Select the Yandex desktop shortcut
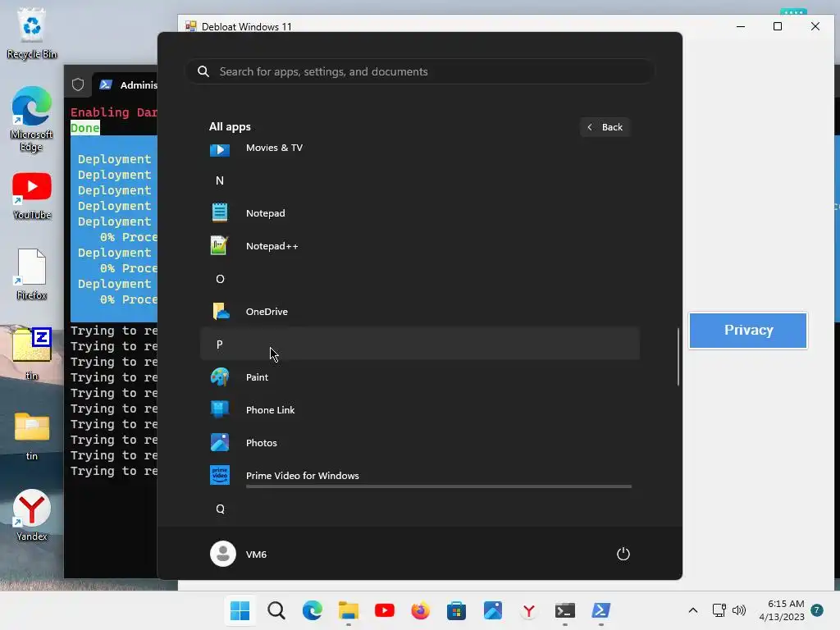840x630 pixels. coord(32,515)
